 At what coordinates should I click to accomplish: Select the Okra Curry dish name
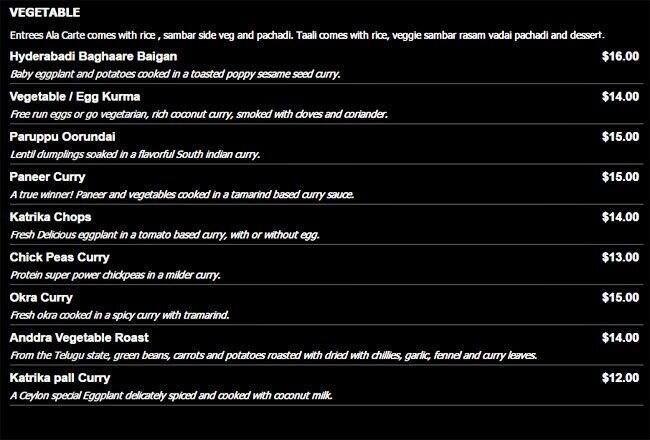(41, 297)
